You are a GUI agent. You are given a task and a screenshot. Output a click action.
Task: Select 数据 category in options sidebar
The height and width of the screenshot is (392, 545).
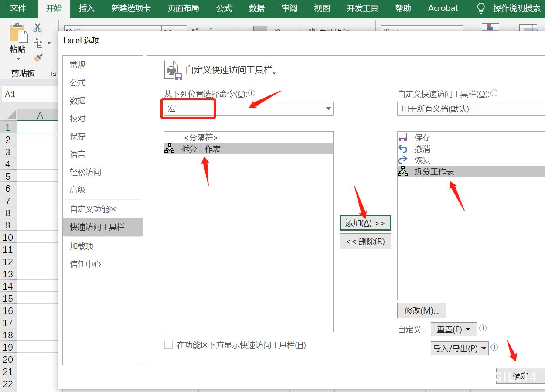coord(102,101)
